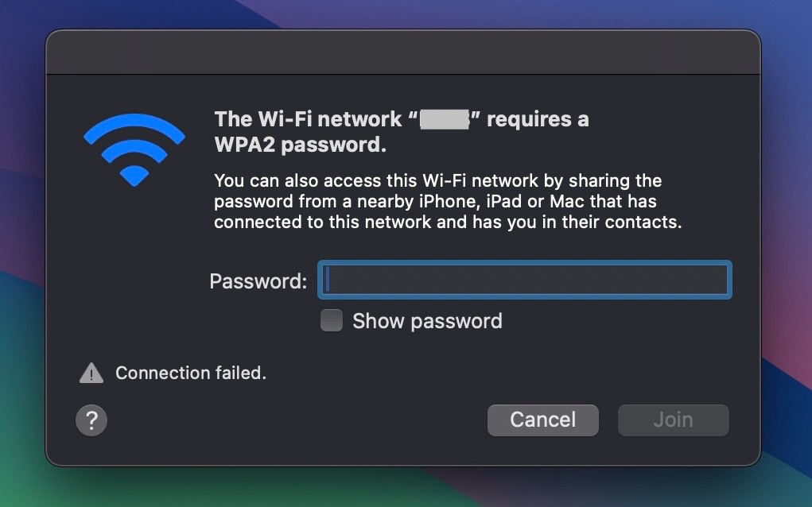Image resolution: width=812 pixels, height=507 pixels.
Task: Click the line starting "You can also access"
Action: click(x=437, y=181)
